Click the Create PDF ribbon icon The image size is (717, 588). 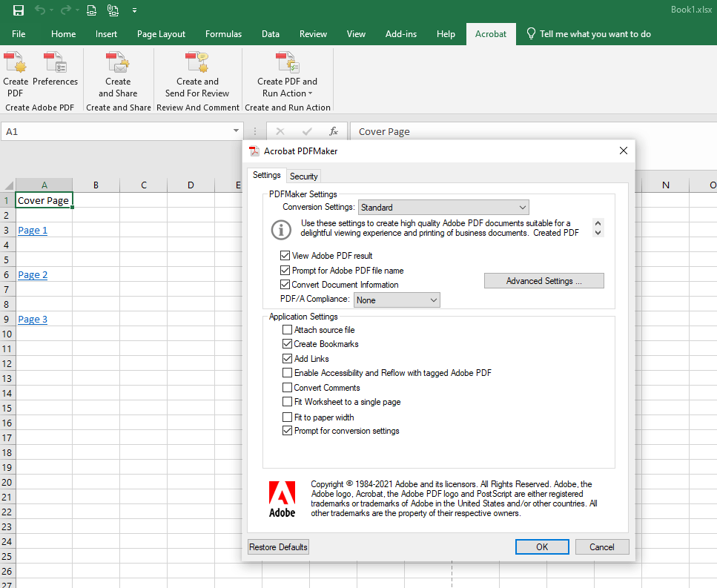pos(15,63)
